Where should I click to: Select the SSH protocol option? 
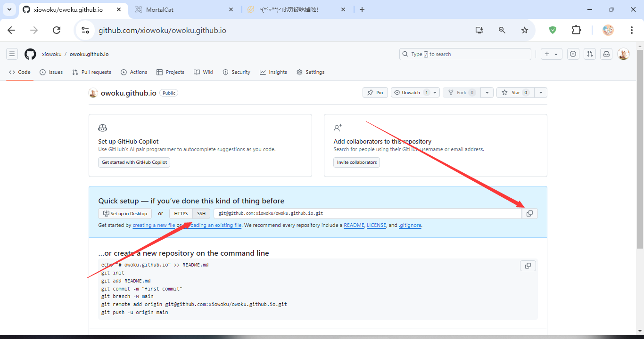coord(201,214)
